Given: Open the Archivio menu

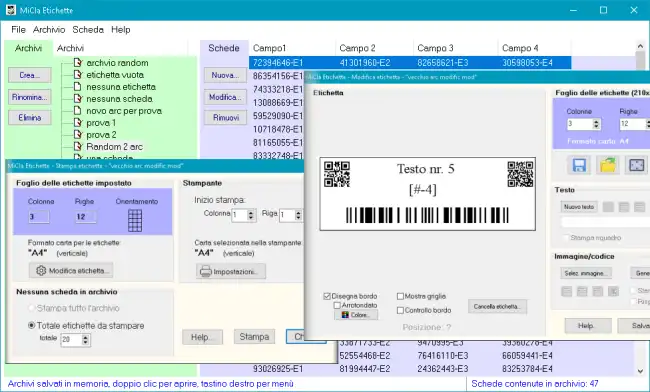Looking at the screenshot, I should tap(49, 29).
